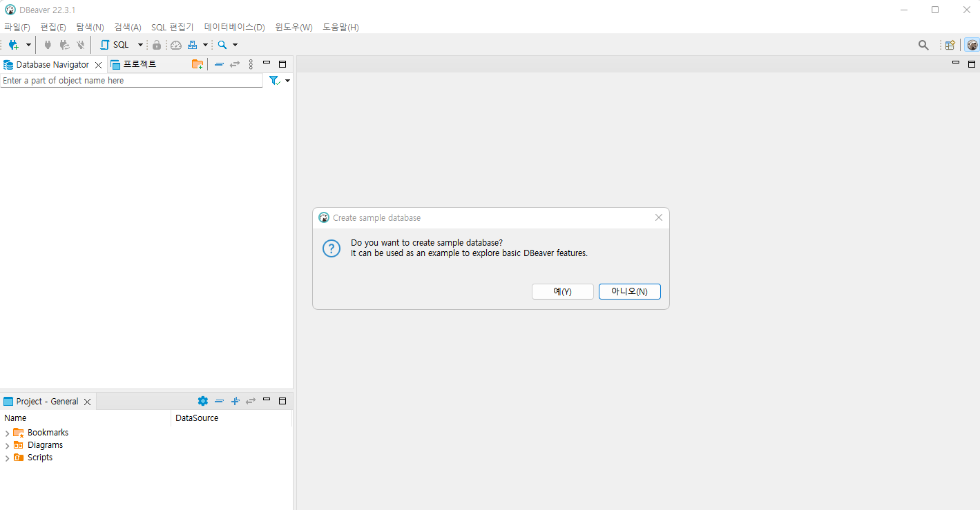Screen dimensions: 980x510
Task: Click the object name filter input field
Action: tap(131, 81)
